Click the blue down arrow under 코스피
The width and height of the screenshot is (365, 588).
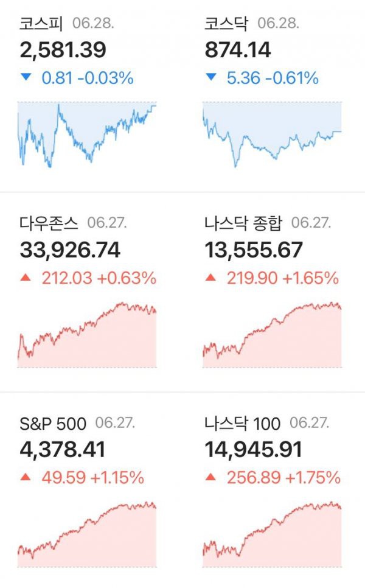[26, 77]
